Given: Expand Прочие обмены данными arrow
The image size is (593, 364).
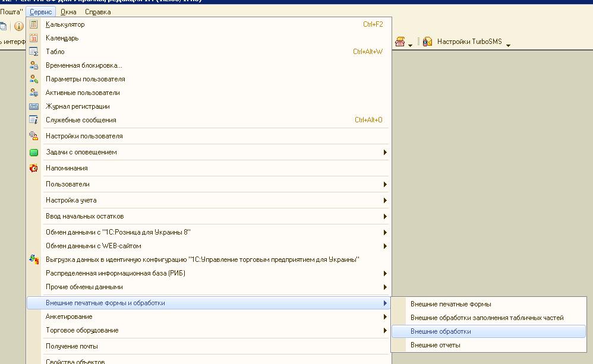Looking at the screenshot, I should click(384, 287).
